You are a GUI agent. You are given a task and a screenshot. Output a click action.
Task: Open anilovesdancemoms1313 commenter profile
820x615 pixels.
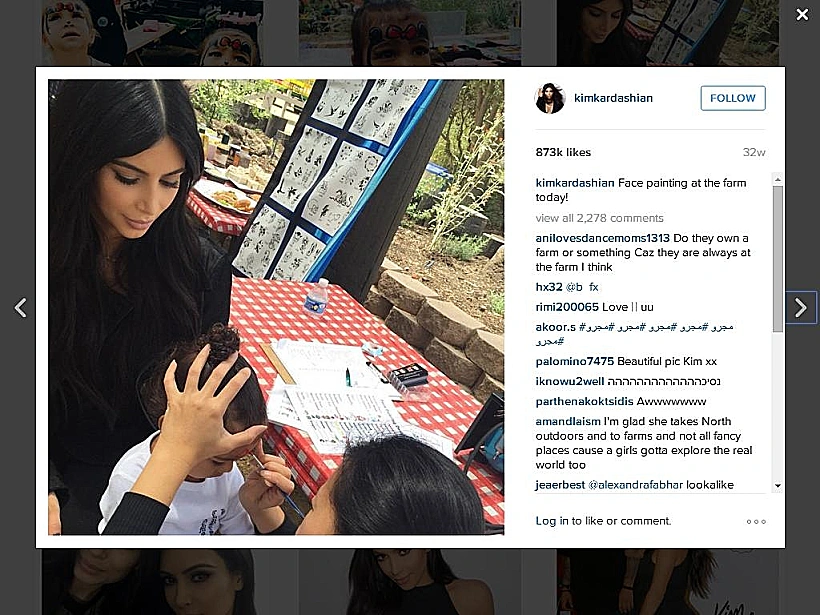[602, 238]
